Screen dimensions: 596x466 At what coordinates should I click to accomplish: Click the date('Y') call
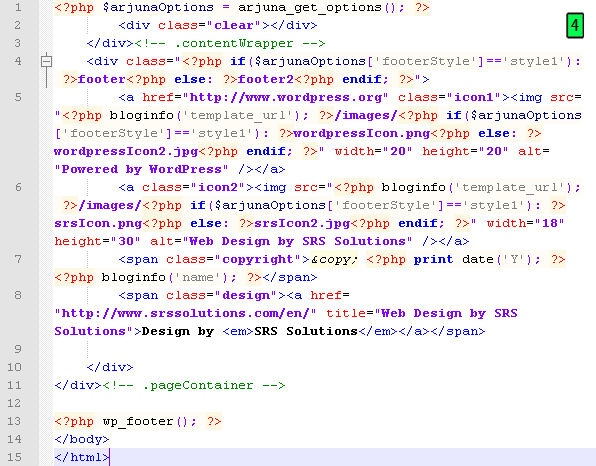pyautogui.click(x=498, y=260)
